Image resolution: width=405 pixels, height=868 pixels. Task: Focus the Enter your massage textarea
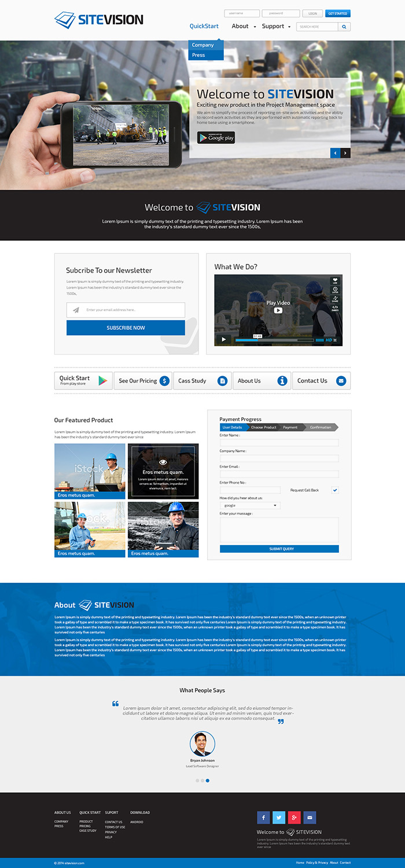[x=279, y=529]
